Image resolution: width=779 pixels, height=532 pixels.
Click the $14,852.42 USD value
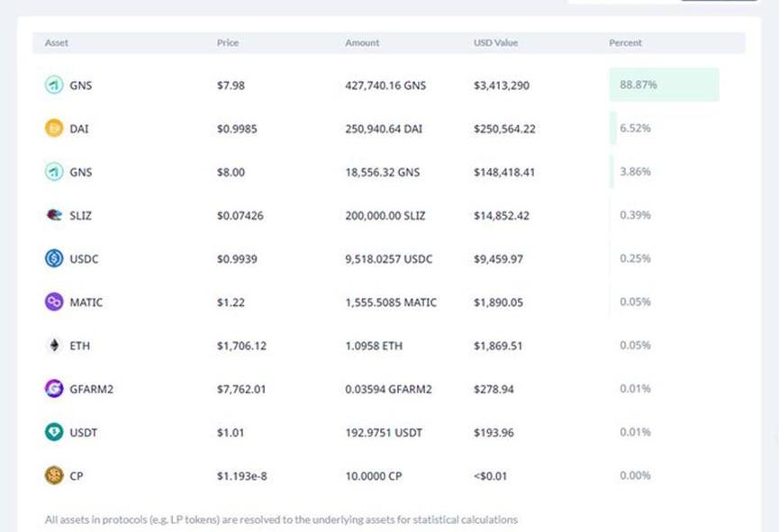tap(502, 215)
